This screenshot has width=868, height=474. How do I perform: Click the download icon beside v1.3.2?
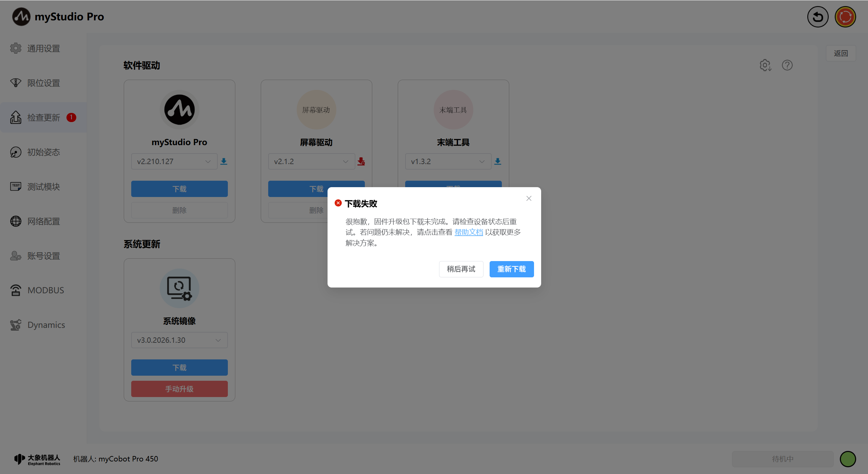pyautogui.click(x=498, y=161)
